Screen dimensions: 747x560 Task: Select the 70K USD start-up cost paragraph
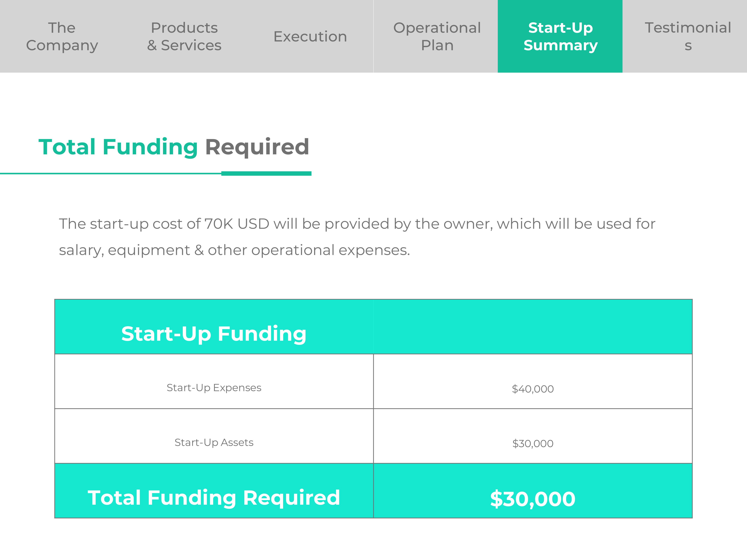[357, 237]
